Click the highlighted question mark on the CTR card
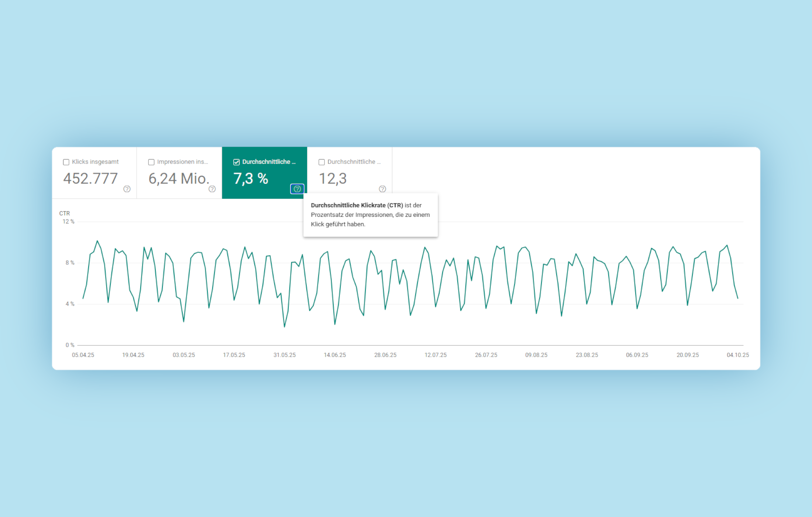Screen dimensions: 812x517 297,189
